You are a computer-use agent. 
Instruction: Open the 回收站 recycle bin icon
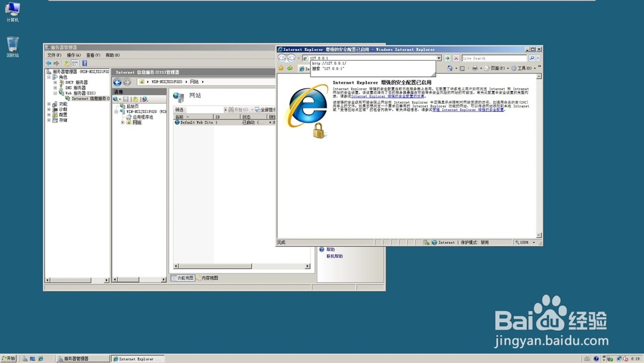[x=12, y=46]
